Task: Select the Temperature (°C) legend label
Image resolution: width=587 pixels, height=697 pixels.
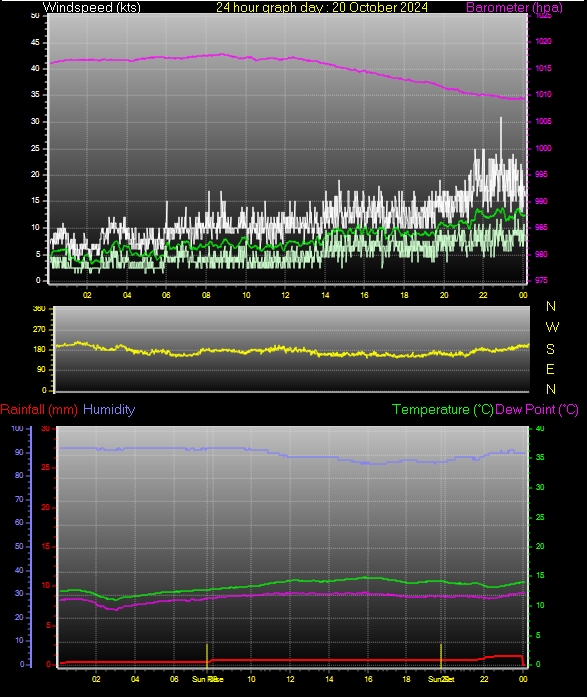Action: pos(443,409)
